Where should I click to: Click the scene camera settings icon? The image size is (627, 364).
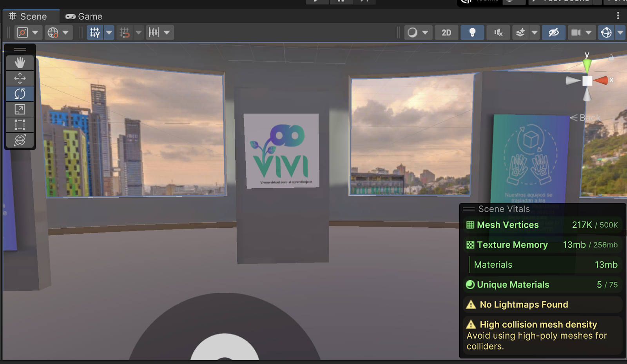point(576,32)
